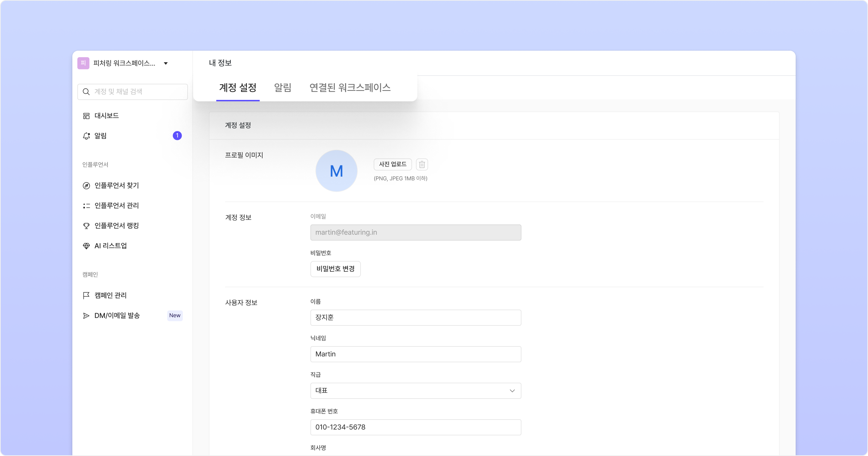
Task: Click the dashboard icon in sidebar
Action: click(x=86, y=116)
